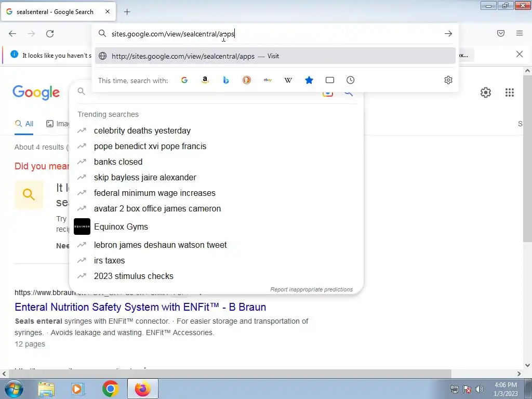Click Report inappropriate predictions link
Image resolution: width=532 pixels, height=399 pixels.
tap(312, 289)
